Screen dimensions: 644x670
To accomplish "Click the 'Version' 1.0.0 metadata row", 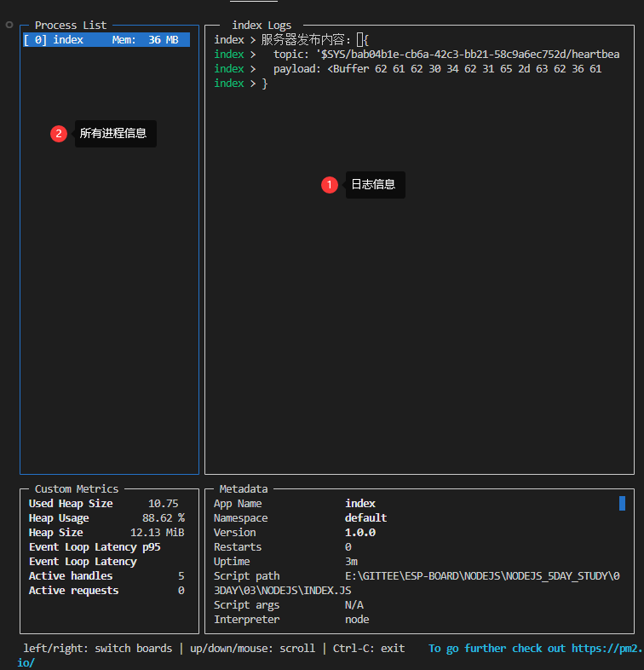I will tap(295, 533).
